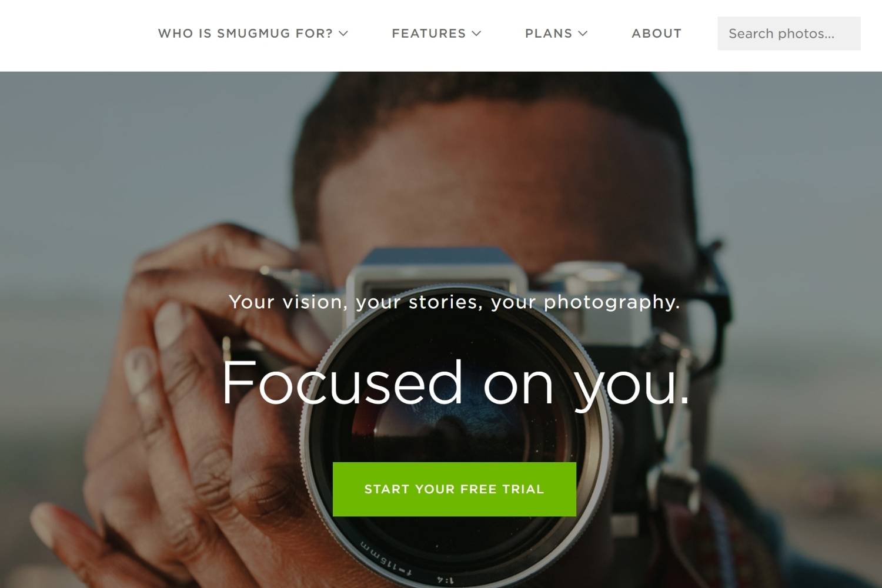The height and width of the screenshot is (588, 882).
Task: Expand the Plans dropdown arrow
Action: (583, 34)
